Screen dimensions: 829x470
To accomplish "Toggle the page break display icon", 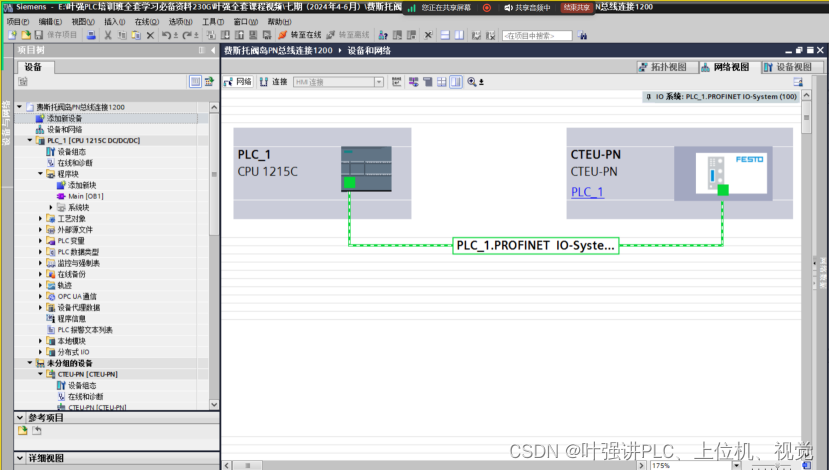I will [442, 82].
